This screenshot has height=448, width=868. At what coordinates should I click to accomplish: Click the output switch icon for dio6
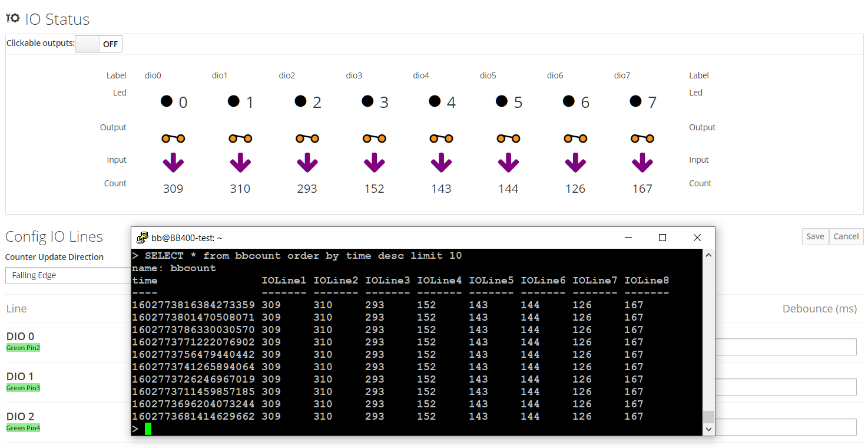point(575,139)
